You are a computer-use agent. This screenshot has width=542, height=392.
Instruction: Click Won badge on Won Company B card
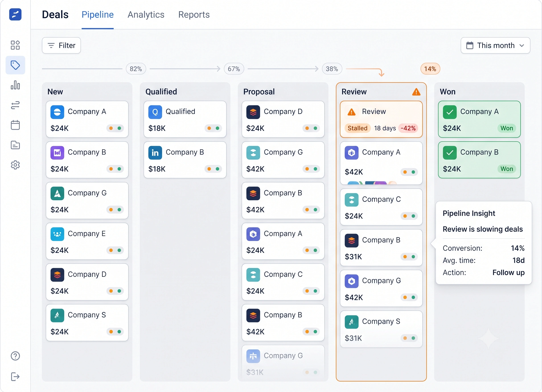[x=507, y=169]
